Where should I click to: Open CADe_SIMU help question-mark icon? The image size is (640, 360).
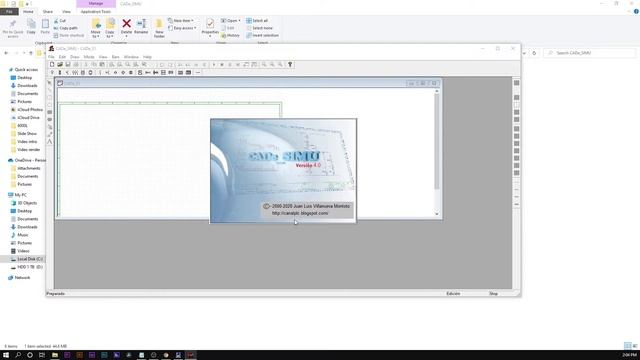[290, 64]
